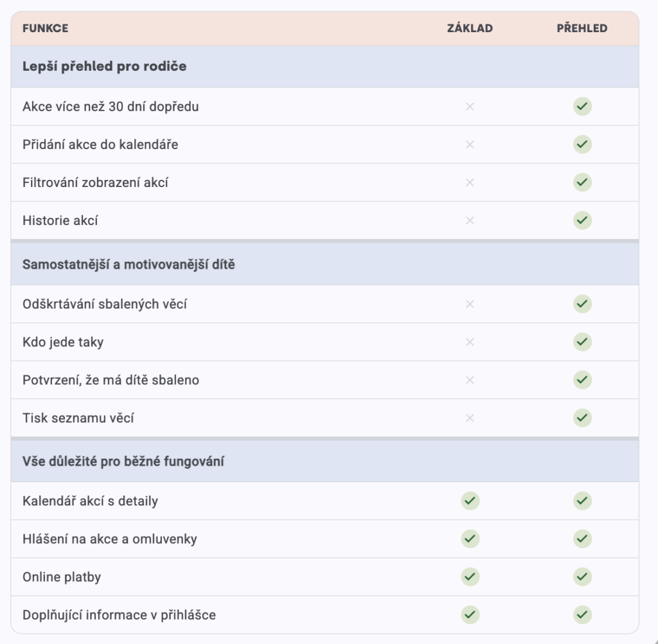Click the Online platby row label

(62, 577)
